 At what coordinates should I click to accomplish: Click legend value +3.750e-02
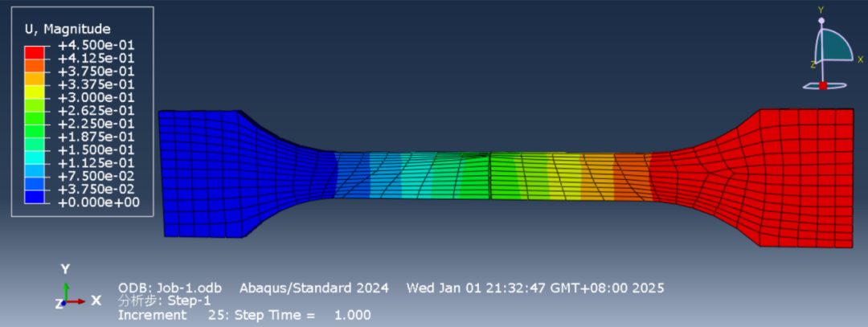click(x=96, y=190)
